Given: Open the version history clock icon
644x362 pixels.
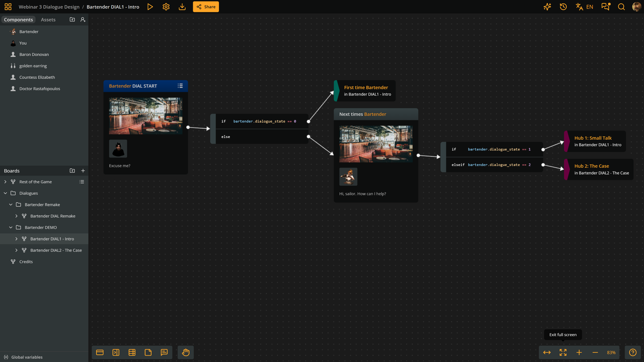Looking at the screenshot, I should (563, 7).
